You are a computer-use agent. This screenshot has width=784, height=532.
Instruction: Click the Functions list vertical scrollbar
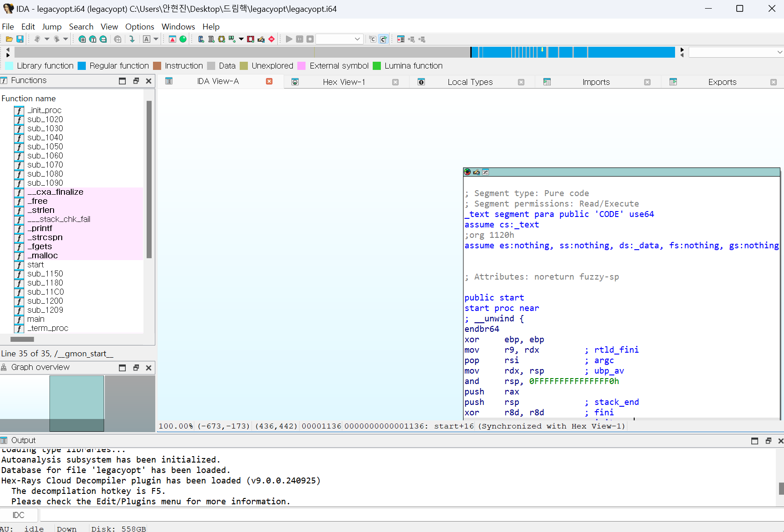149,179
